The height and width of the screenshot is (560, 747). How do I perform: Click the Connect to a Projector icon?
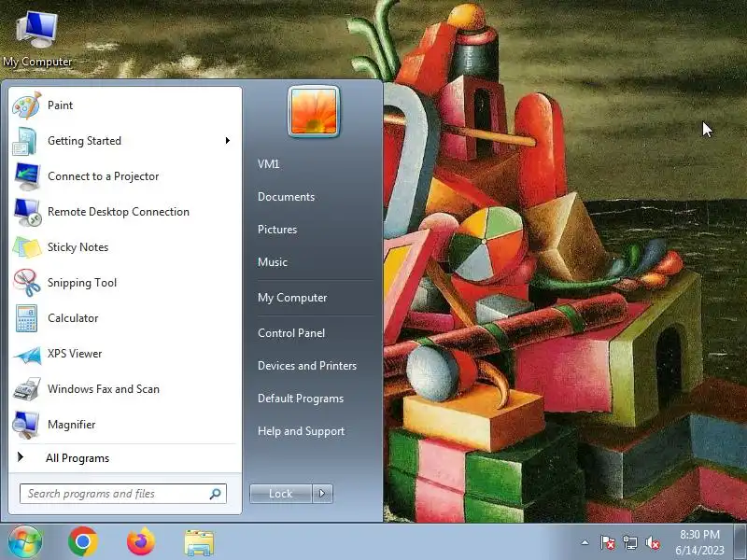(x=27, y=176)
